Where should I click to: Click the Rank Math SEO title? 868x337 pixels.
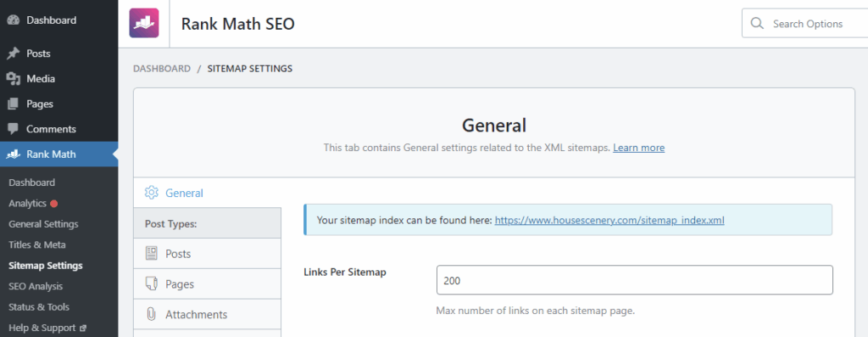pyautogui.click(x=238, y=24)
